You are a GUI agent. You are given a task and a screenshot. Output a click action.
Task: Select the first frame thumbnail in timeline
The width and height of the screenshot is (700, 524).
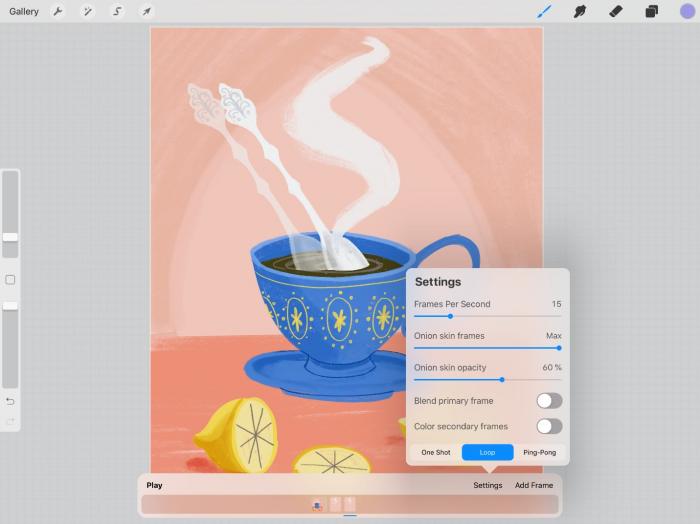point(317,505)
